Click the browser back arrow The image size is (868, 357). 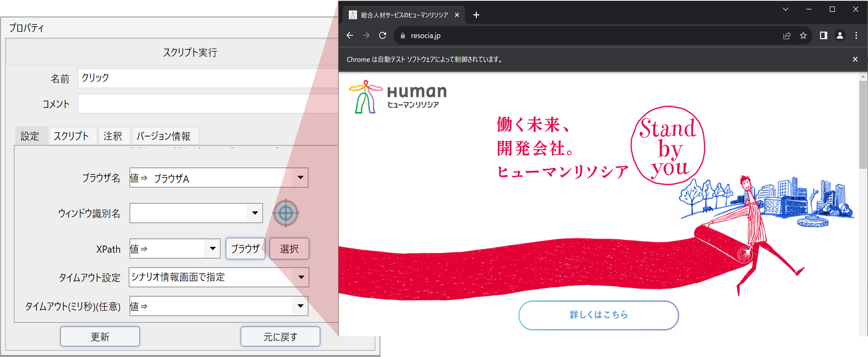349,35
